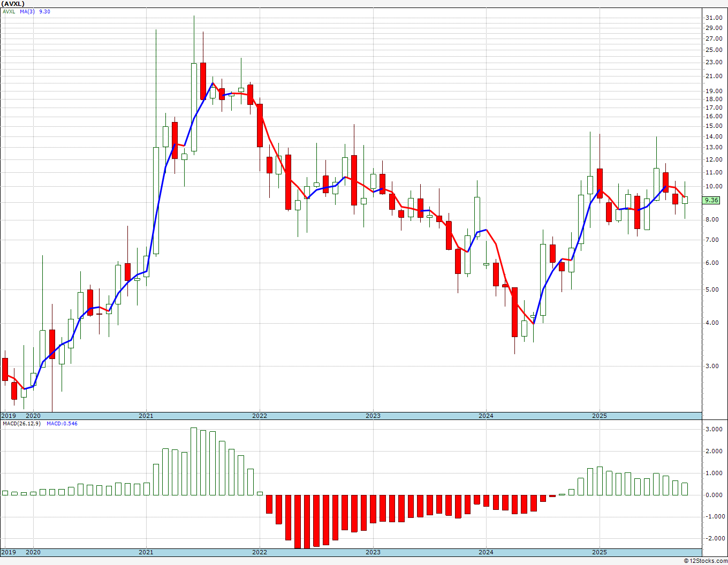Click 2025 on the MACD panel time axis
The image size is (728, 565).
[600, 552]
